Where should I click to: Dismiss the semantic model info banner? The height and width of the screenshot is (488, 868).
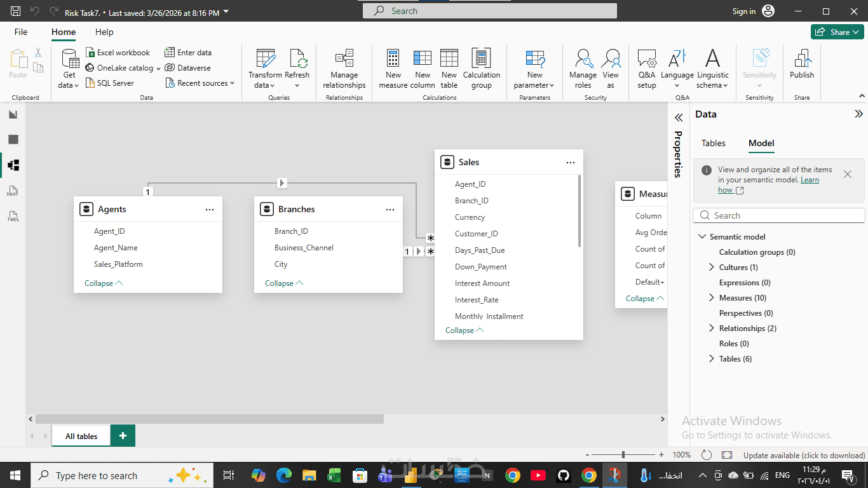point(848,173)
